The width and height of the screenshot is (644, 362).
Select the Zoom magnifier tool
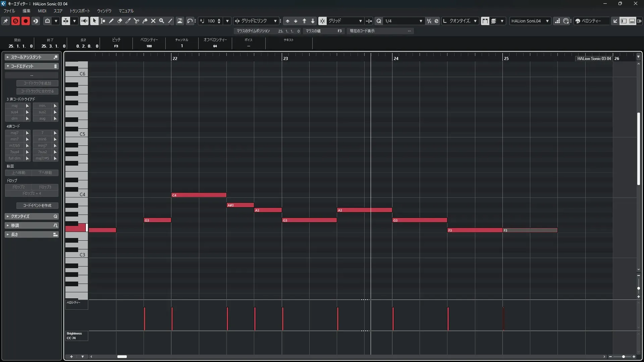tap(162, 21)
